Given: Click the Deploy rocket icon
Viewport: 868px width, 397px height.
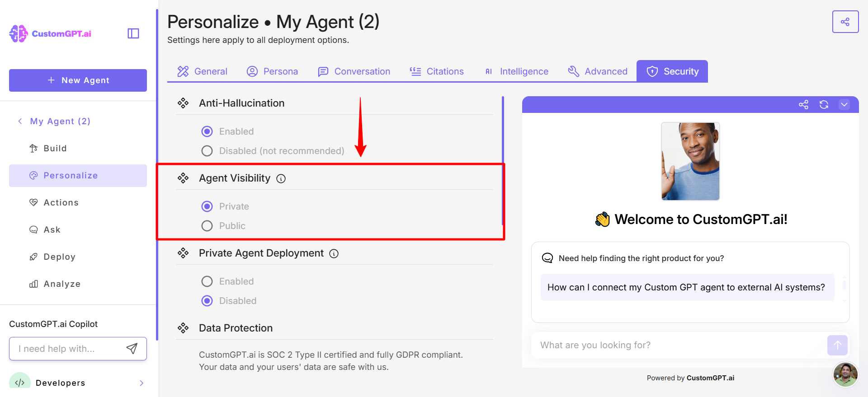Looking at the screenshot, I should pos(33,257).
